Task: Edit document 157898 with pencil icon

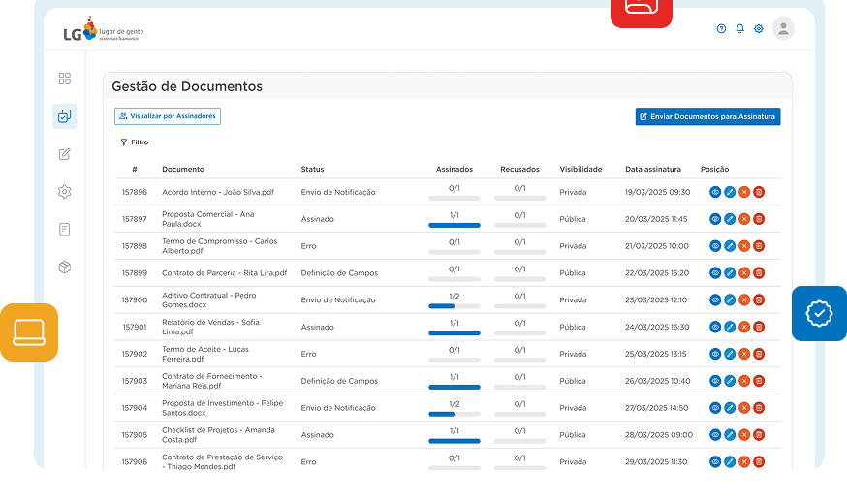Action: (x=730, y=246)
